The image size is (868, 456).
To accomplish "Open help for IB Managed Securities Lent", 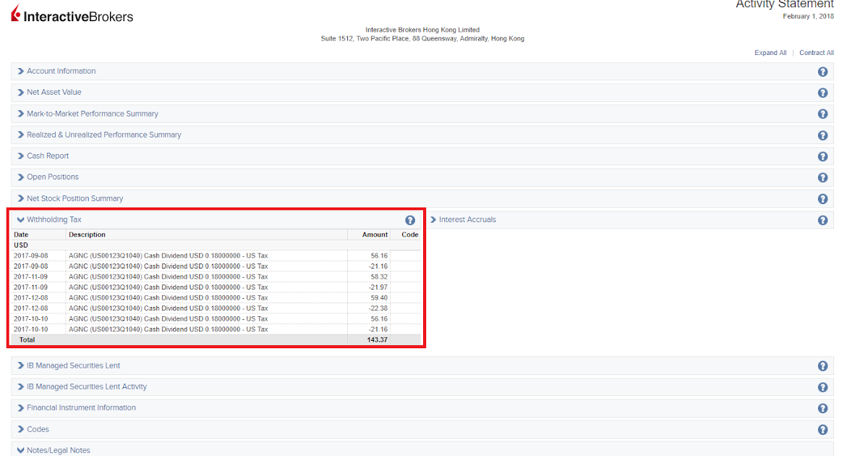I will coord(822,366).
